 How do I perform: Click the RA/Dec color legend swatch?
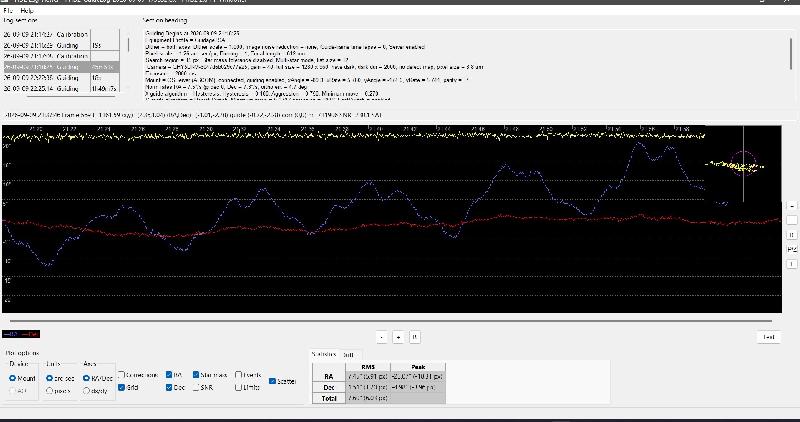21,334
